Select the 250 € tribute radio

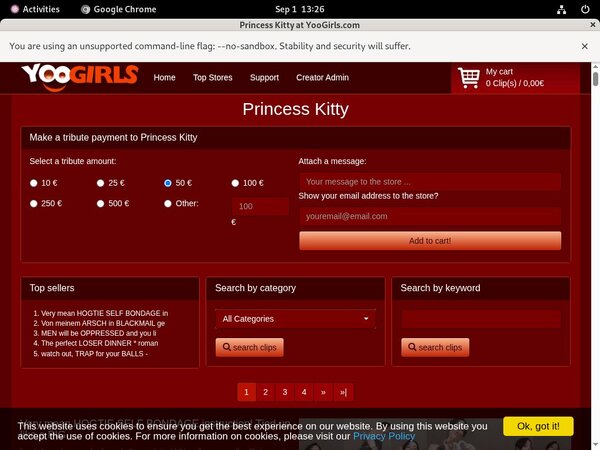(x=34, y=204)
